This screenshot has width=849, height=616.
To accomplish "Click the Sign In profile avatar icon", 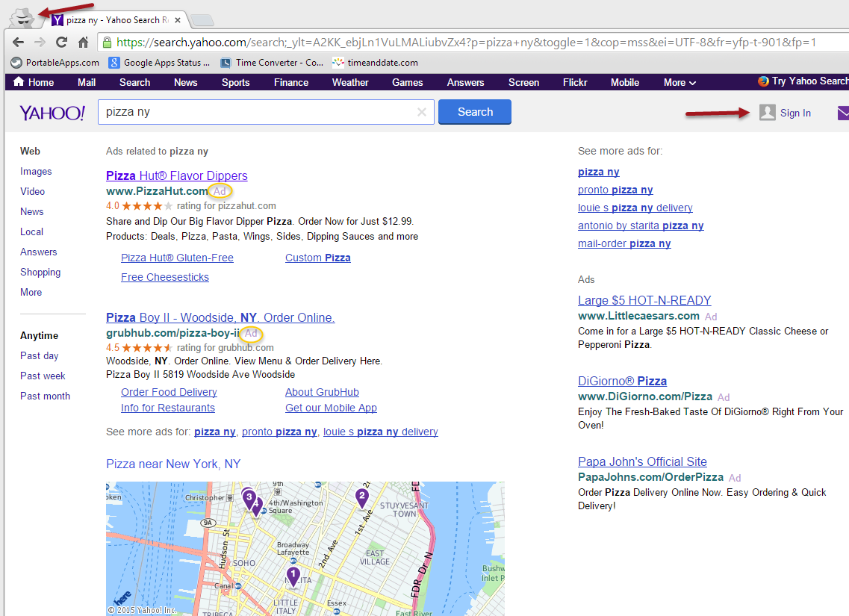I will coord(768,113).
